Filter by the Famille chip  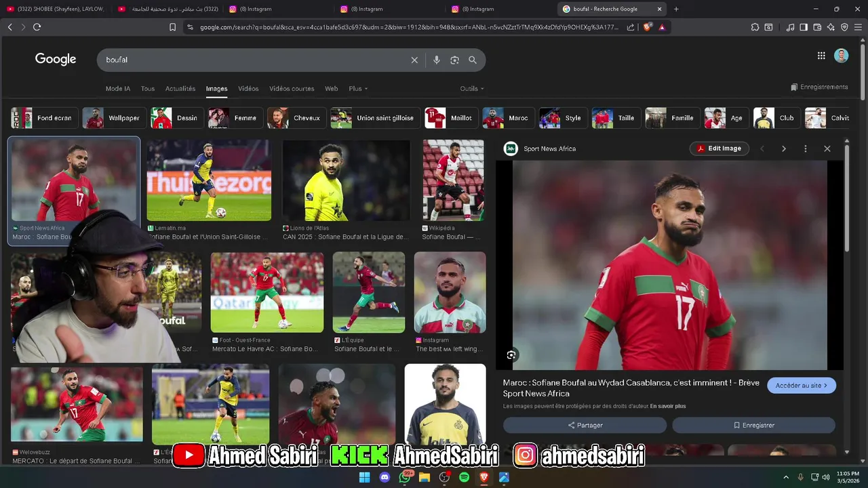(x=672, y=118)
